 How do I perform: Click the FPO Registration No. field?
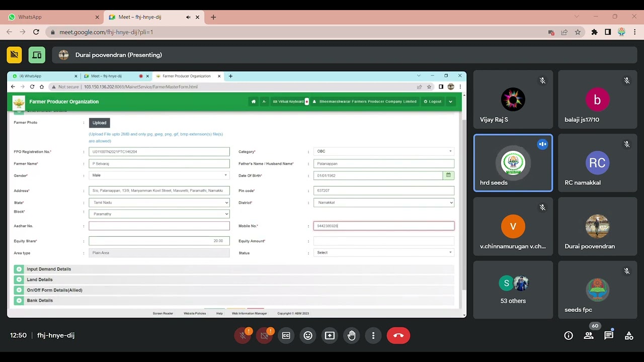pos(159,151)
